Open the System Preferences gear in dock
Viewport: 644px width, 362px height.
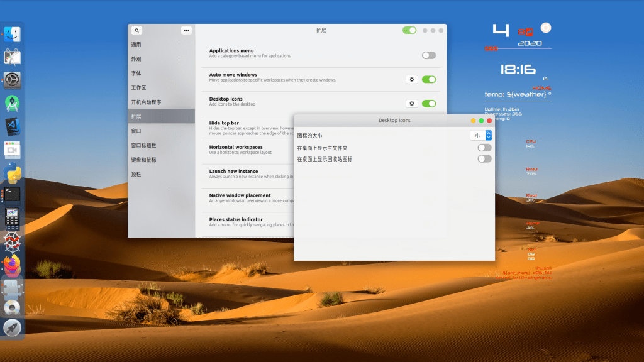point(12,80)
